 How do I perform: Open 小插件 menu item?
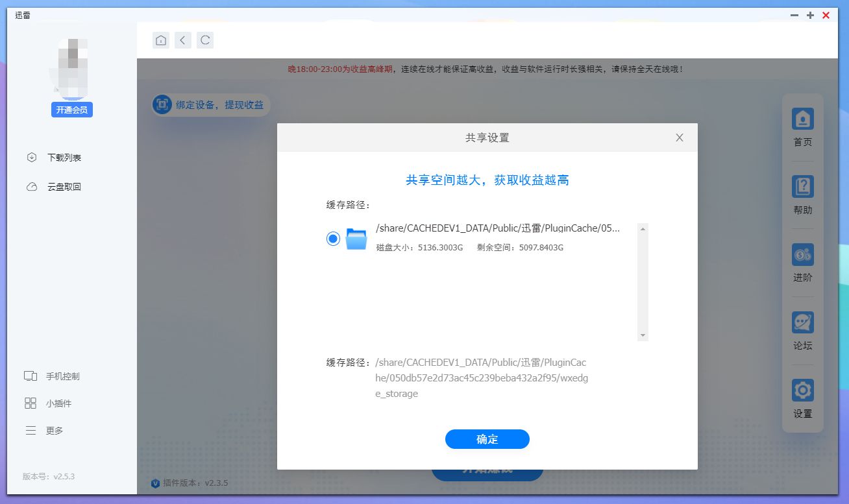(x=58, y=403)
